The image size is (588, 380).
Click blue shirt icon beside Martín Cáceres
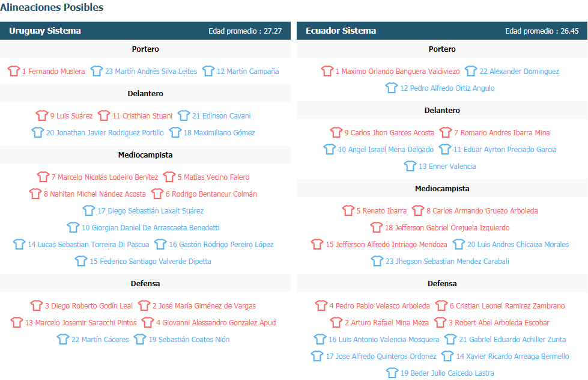pyautogui.click(x=62, y=339)
